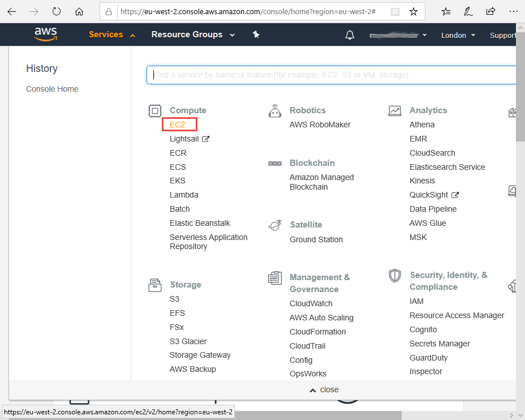Click the pin shortcuts icon in navbar
525x420 pixels.
pos(256,35)
